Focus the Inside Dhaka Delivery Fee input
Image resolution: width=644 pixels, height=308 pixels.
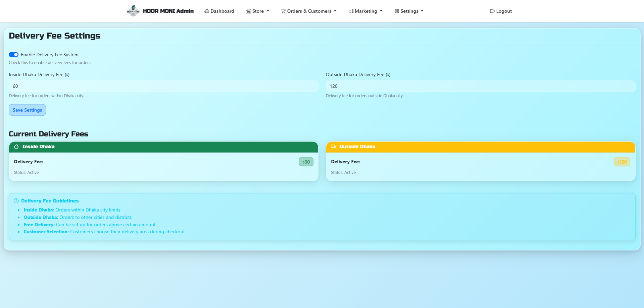tap(163, 86)
